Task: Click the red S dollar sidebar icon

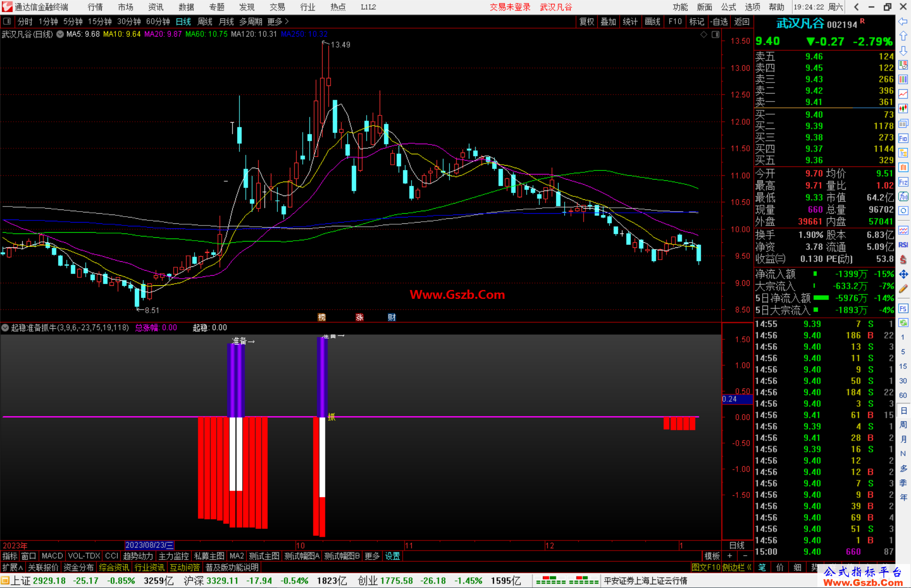Action: point(903,260)
